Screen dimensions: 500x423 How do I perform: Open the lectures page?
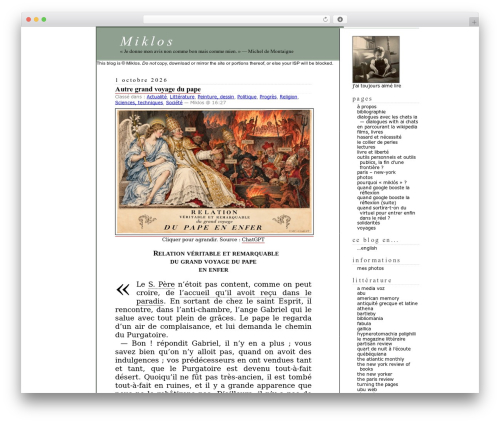click(366, 147)
